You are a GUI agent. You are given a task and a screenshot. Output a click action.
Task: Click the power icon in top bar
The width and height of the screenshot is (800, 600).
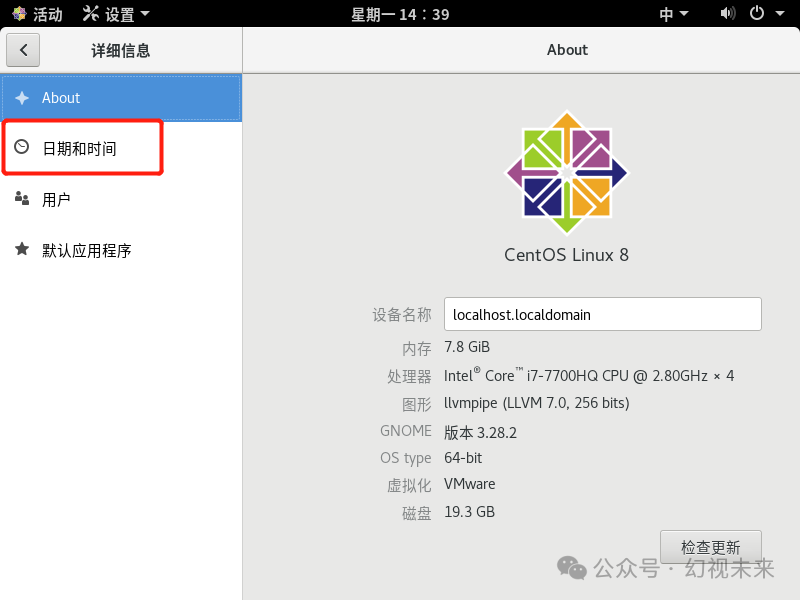pyautogui.click(x=757, y=14)
